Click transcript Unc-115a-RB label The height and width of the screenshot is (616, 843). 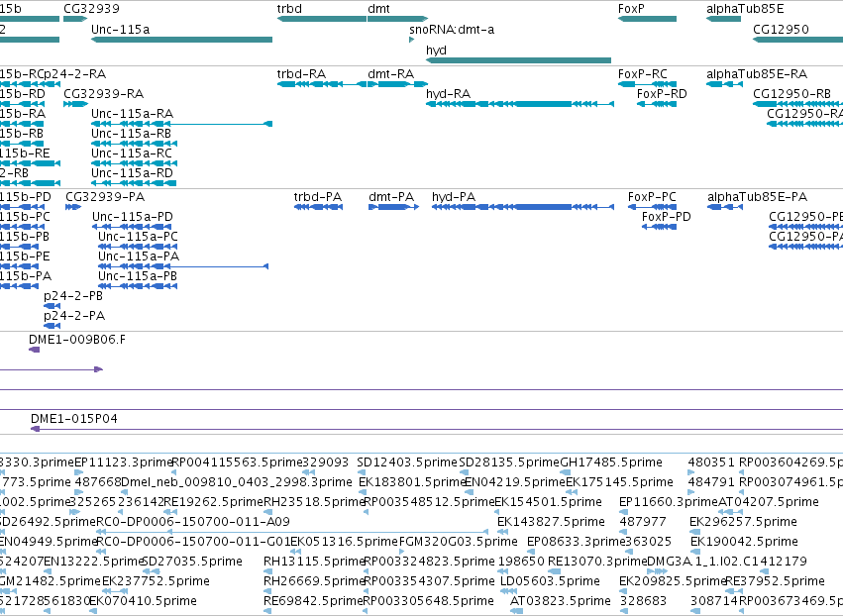pyautogui.click(x=131, y=134)
